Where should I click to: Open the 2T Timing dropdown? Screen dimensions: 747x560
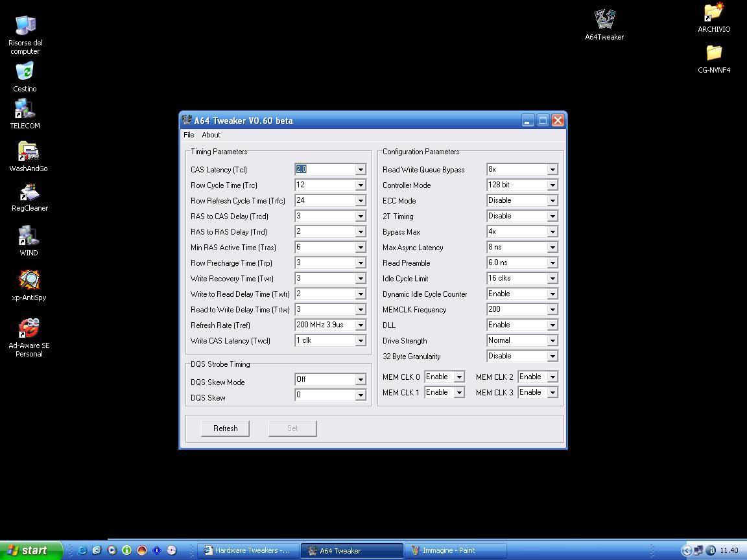pyautogui.click(x=552, y=216)
